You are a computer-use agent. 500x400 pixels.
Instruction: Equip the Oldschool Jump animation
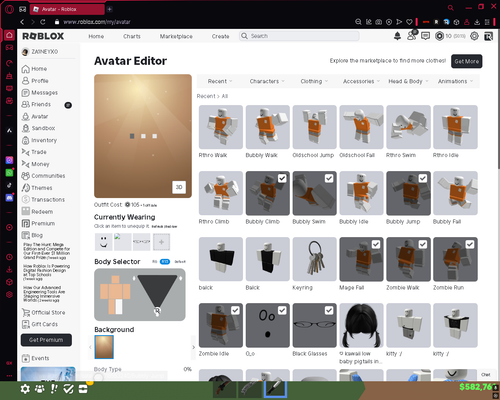314,127
